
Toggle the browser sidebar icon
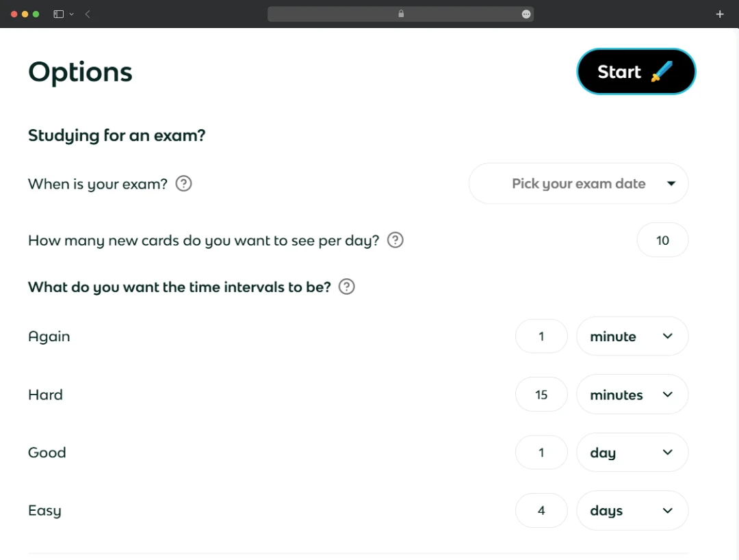click(58, 14)
